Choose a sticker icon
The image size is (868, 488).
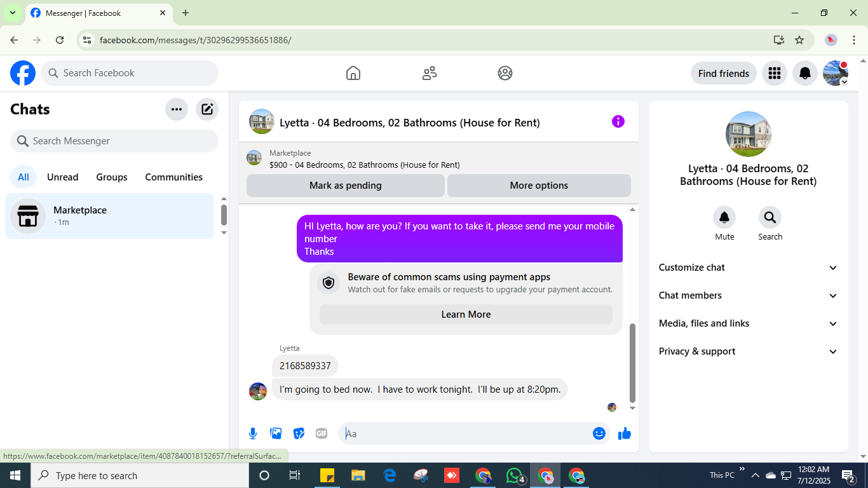pyautogui.click(x=299, y=433)
